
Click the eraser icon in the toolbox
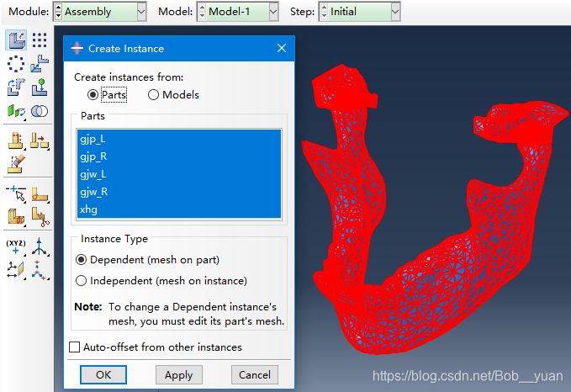tap(17, 163)
